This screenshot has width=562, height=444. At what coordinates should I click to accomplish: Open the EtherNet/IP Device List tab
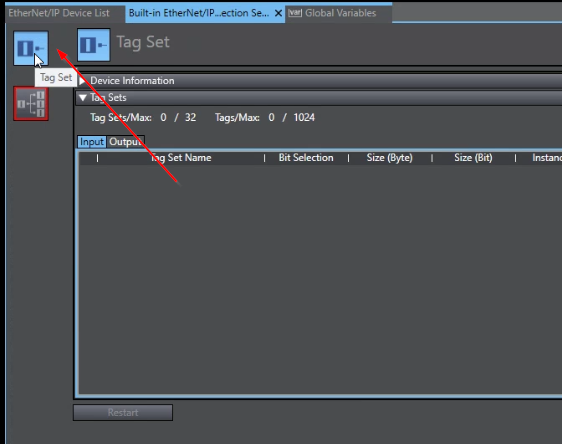click(59, 13)
